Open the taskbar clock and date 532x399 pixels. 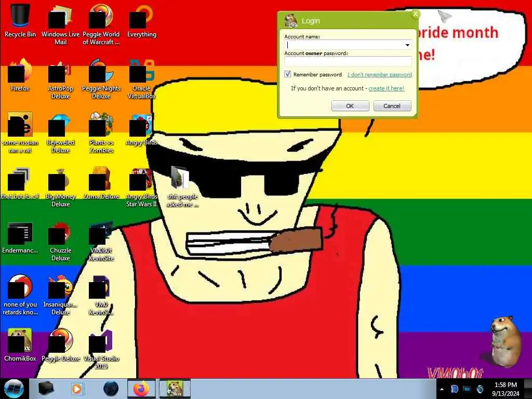pyautogui.click(x=506, y=389)
